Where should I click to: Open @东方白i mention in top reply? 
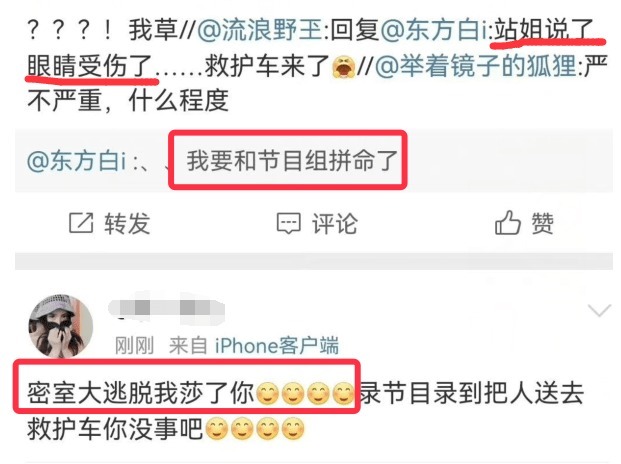(x=434, y=30)
